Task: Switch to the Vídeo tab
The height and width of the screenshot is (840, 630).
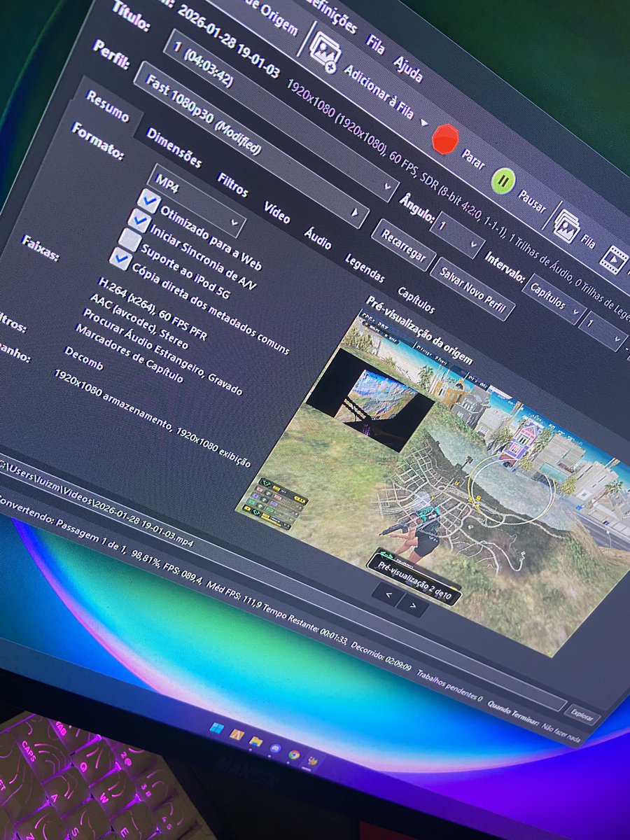Action: (x=276, y=211)
